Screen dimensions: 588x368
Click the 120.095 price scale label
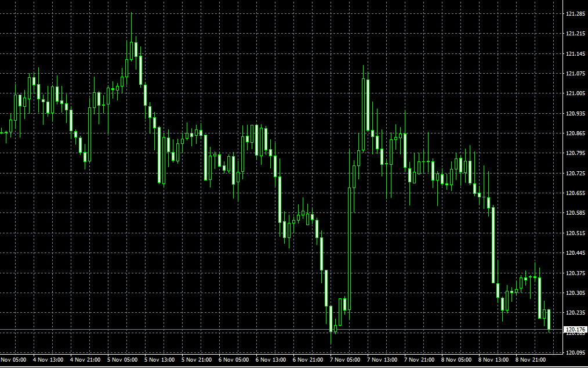576,352
